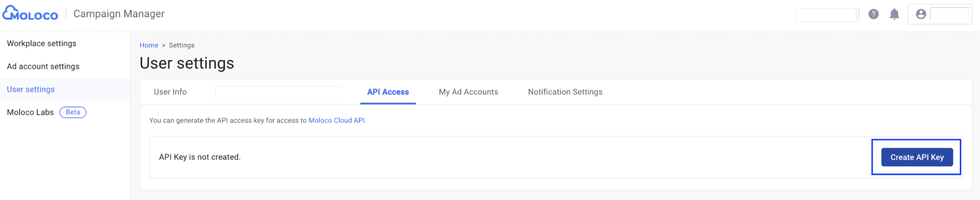Click the Moloco cloud logo
Viewport: 980px width, 200px height.
click(x=30, y=13)
